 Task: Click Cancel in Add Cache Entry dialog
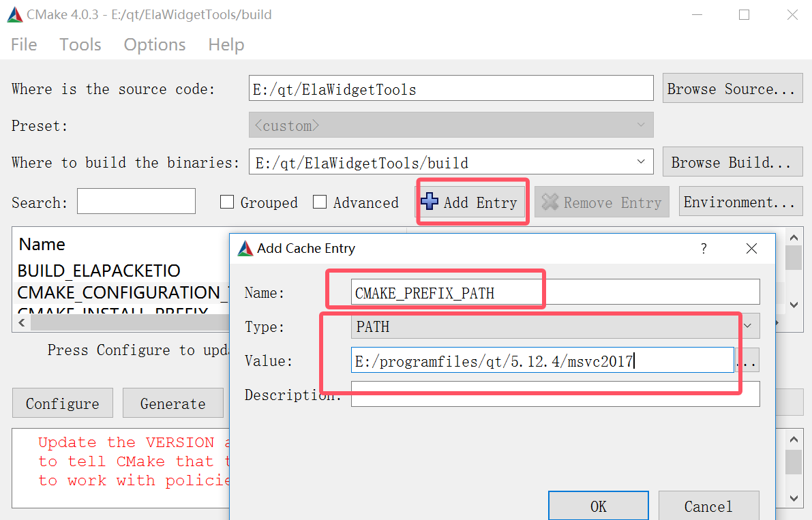709,506
